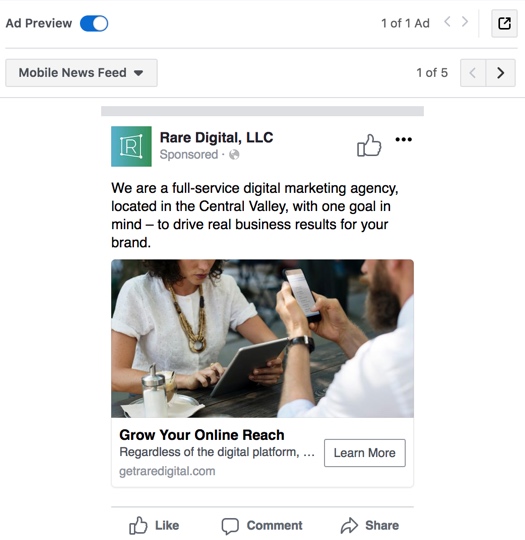Go to next ad arrow
The image size is (525, 540).
point(465,22)
